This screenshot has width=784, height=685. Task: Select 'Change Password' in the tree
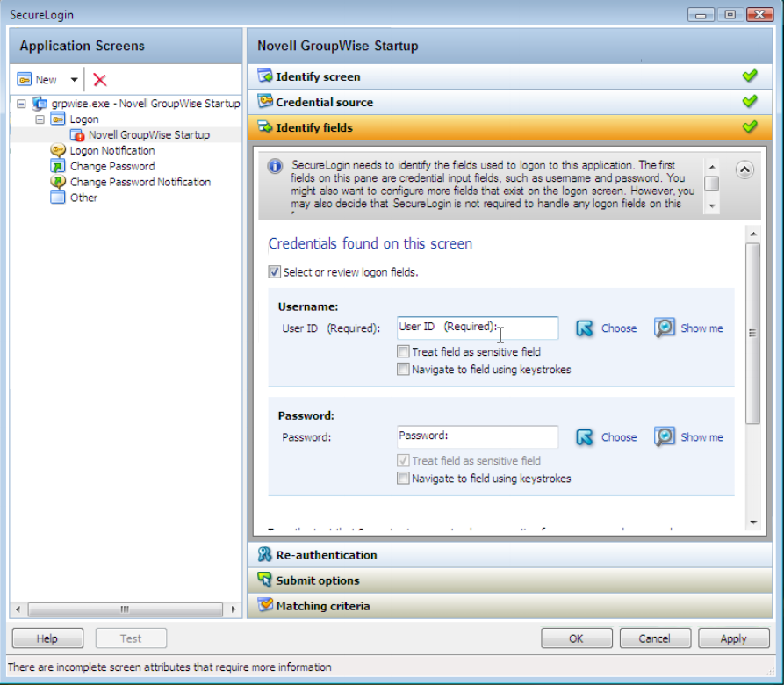pyautogui.click(x=112, y=166)
